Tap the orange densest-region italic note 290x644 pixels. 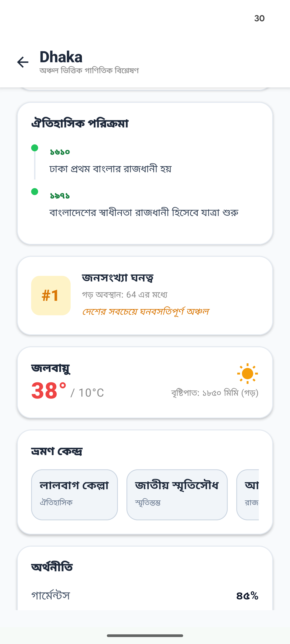[146, 312]
